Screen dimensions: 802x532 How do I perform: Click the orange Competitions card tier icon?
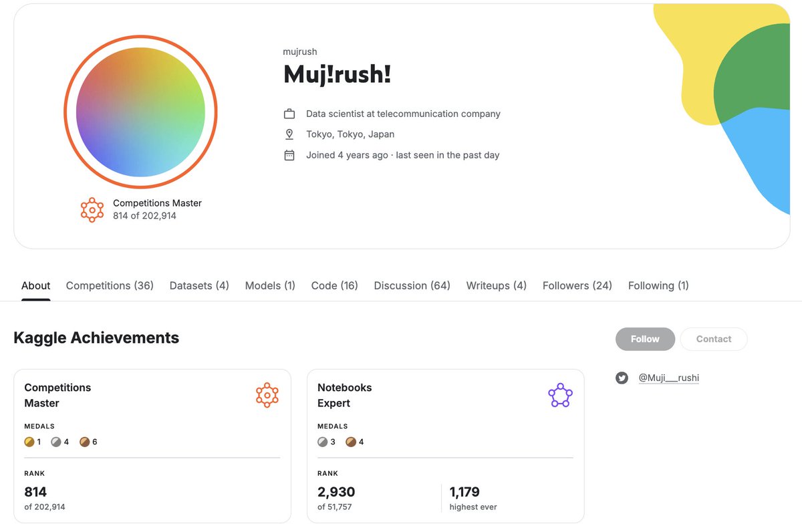point(267,396)
